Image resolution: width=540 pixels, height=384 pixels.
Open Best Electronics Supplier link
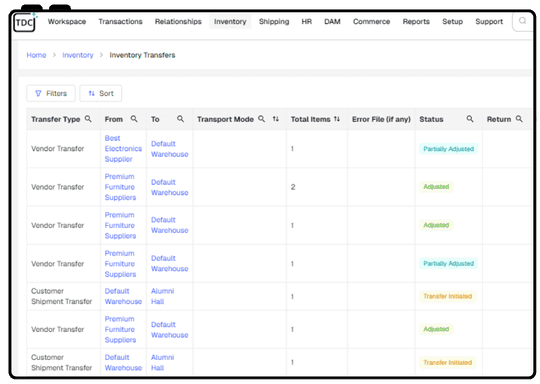coord(123,148)
